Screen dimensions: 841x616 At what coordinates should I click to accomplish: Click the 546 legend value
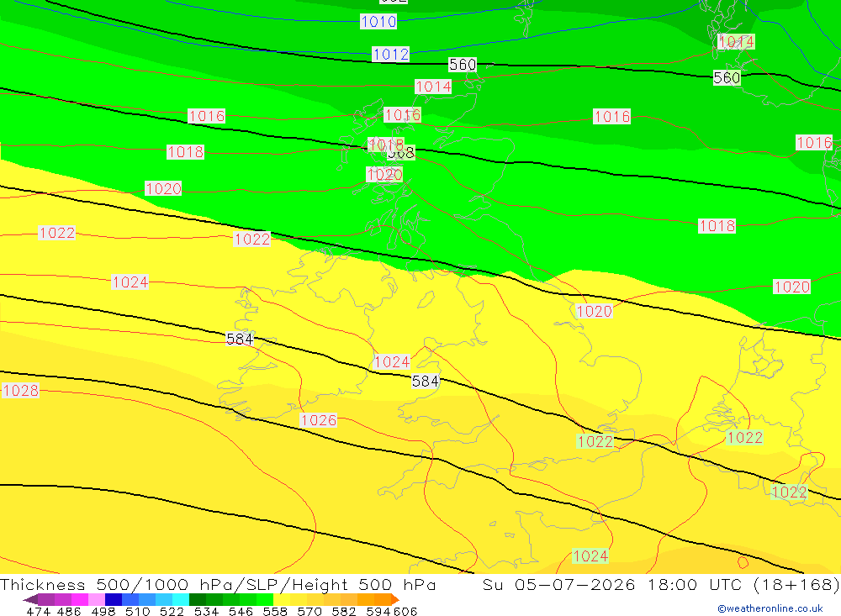click(x=241, y=611)
